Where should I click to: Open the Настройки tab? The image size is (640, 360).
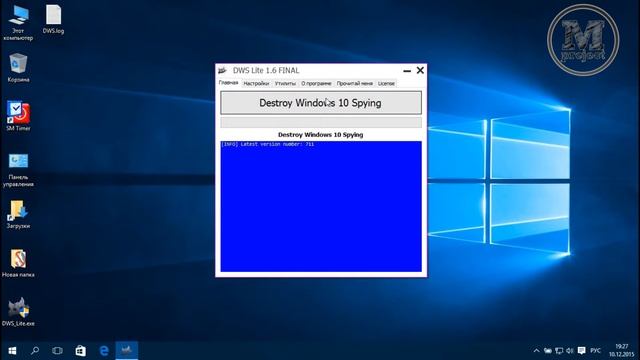(x=256, y=83)
